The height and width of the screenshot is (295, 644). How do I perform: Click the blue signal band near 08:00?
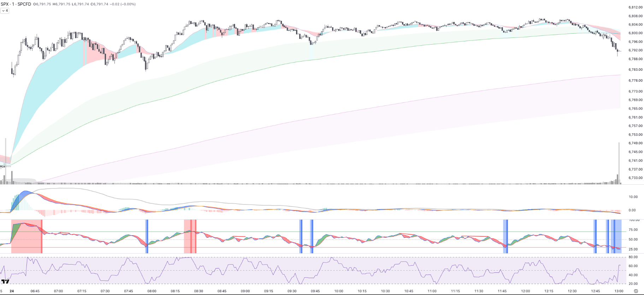[x=147, y=236]
